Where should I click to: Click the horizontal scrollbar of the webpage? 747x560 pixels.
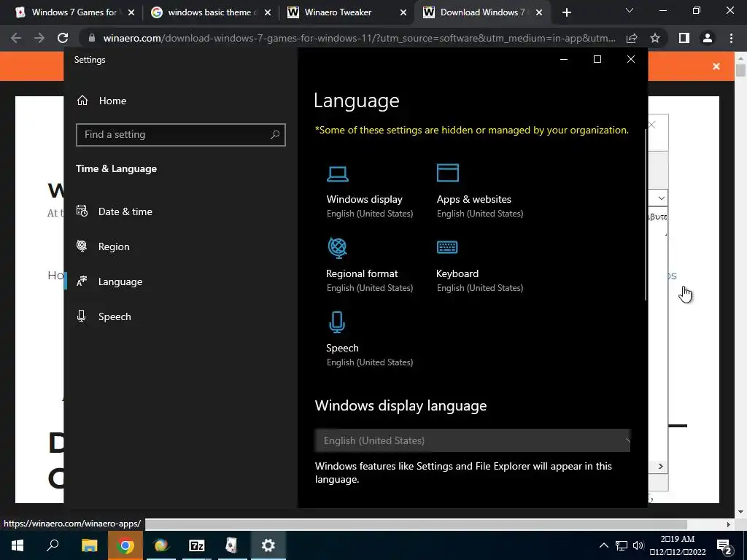coord(416,524)
